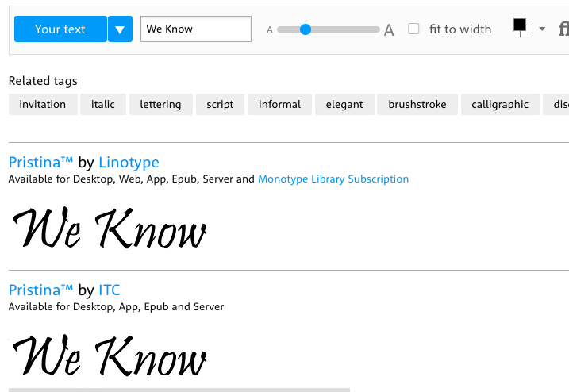Select the calligraphic tag
Viewport: 569px width, 392px height.
point(500,105)
